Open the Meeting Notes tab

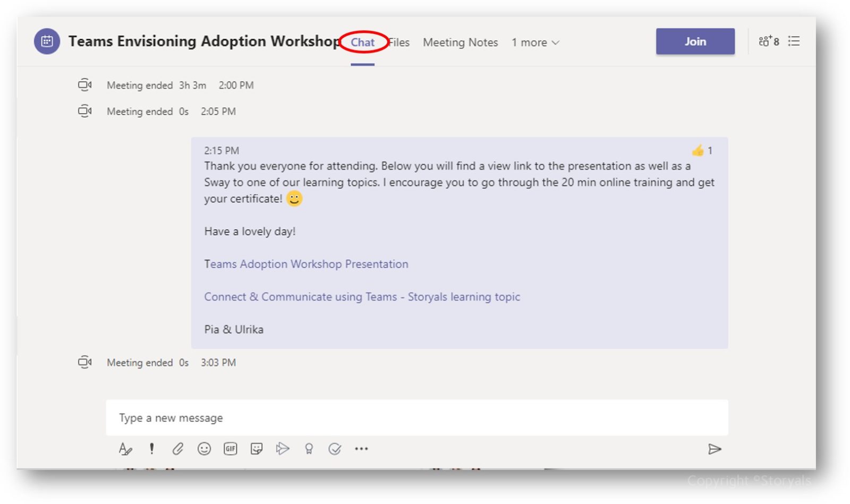(x=460, y=42)
